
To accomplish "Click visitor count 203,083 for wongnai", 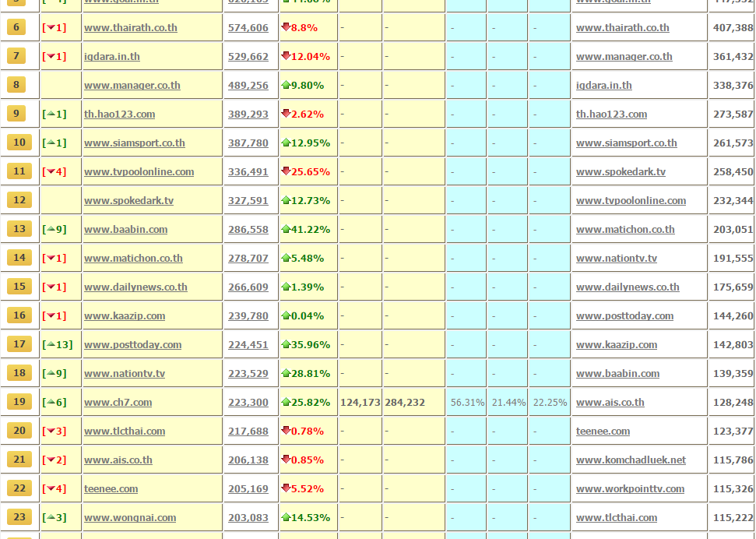I will coord(248,518).
